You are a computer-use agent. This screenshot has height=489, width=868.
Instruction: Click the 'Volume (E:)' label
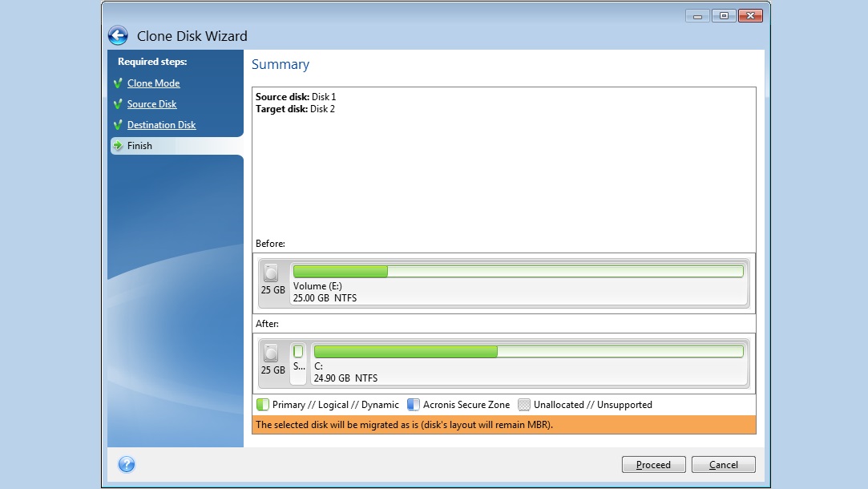click(x=317, y=286)
